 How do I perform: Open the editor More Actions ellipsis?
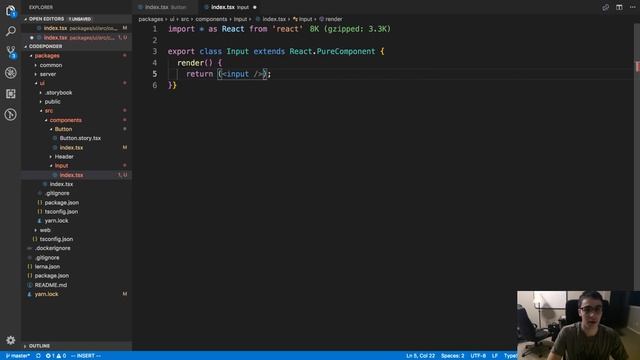(633, 7)
